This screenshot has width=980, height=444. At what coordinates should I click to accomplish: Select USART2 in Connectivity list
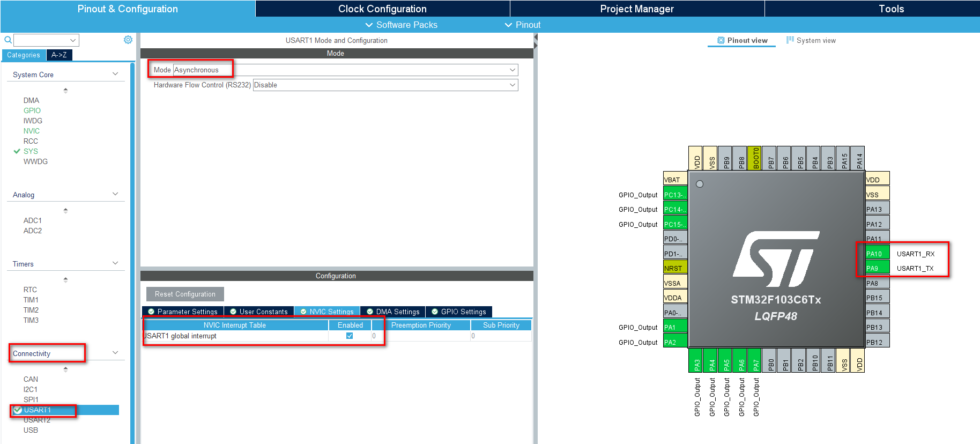(x=36, y=420)
